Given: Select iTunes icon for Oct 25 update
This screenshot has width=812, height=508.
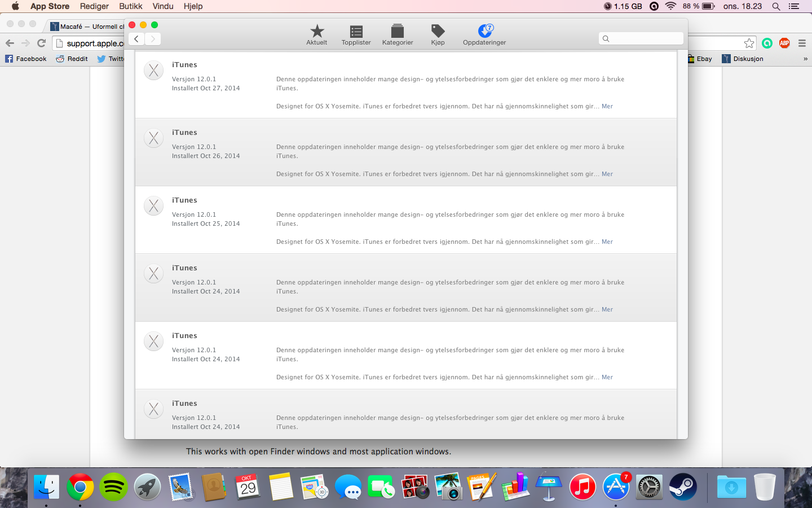Looking at the screenshot, I should pos(154,206).
